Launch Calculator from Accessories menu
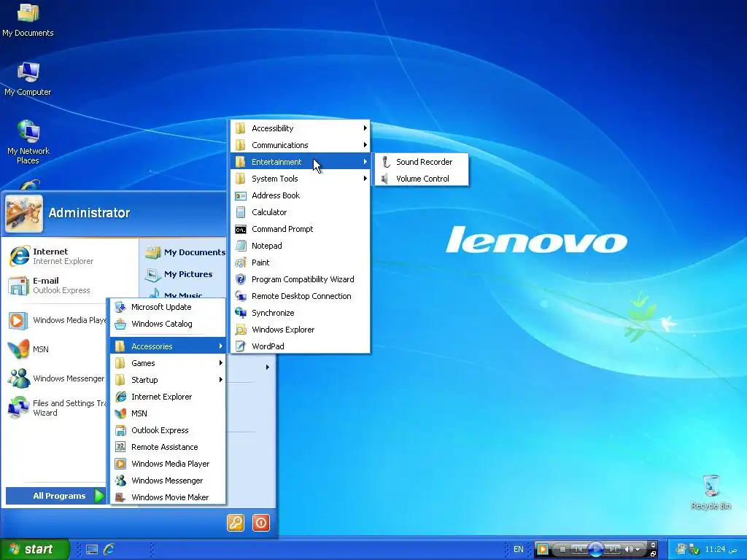Image resolution: width=747 pixels, height=560 pixels. (x=300, y=212)
